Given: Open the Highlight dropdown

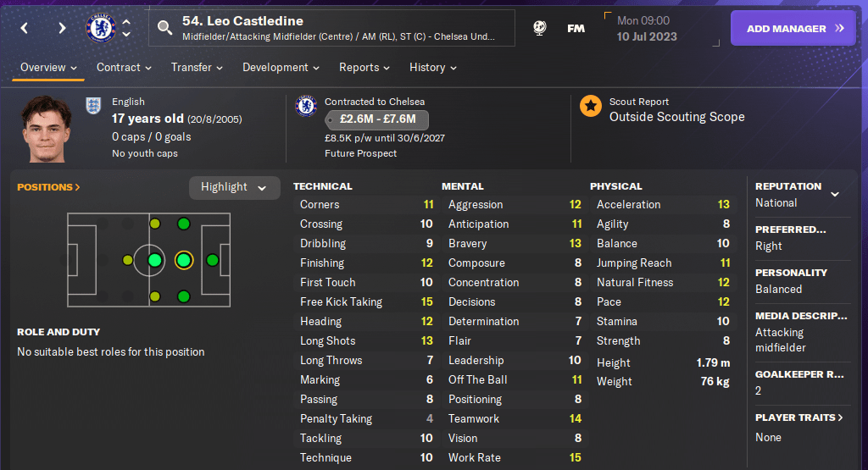Looking at the screenshot, I should point(234,187).
